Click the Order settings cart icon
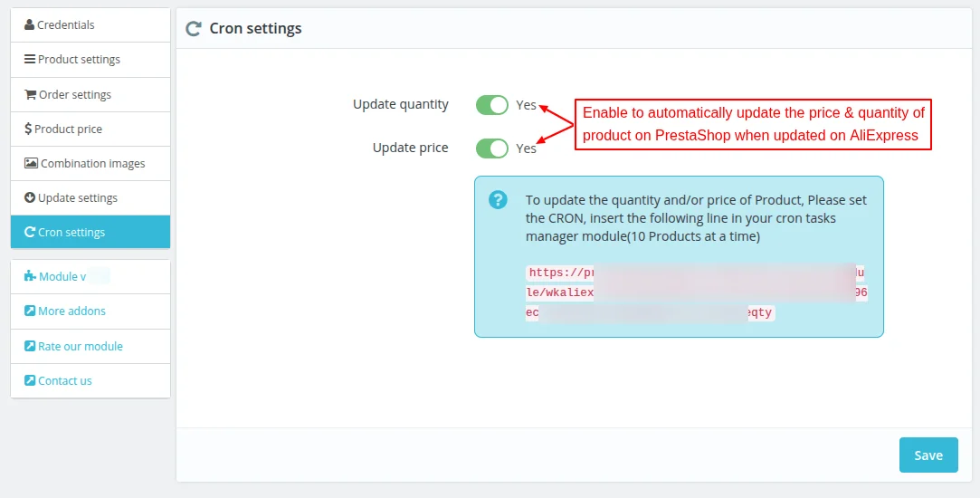Image resolution: width=980 pixels, height=498 pixels. (x=30, y=95)
